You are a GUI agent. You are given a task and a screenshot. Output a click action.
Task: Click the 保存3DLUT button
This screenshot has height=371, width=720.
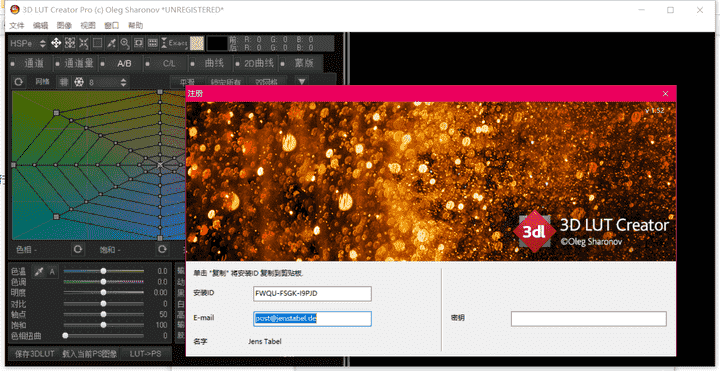(35, 354)
